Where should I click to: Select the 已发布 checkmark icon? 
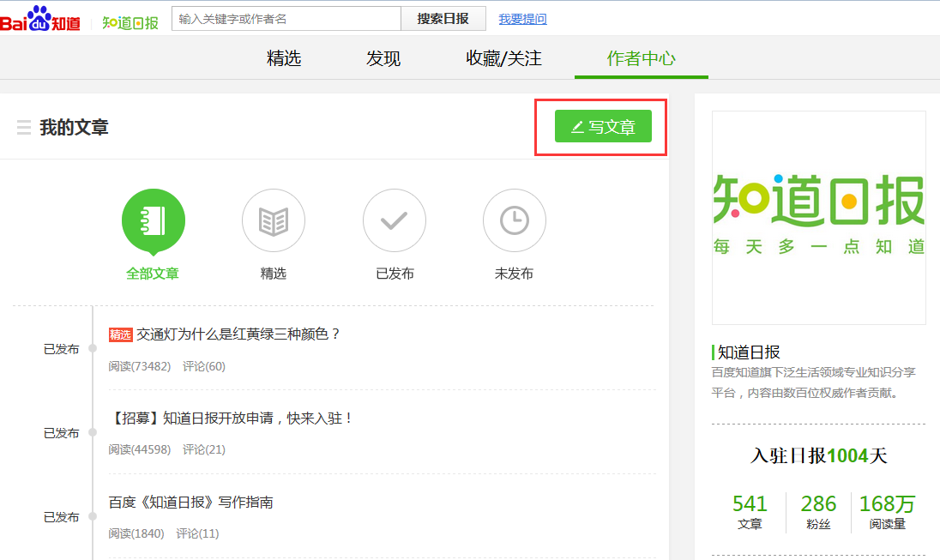pos(395,220)
